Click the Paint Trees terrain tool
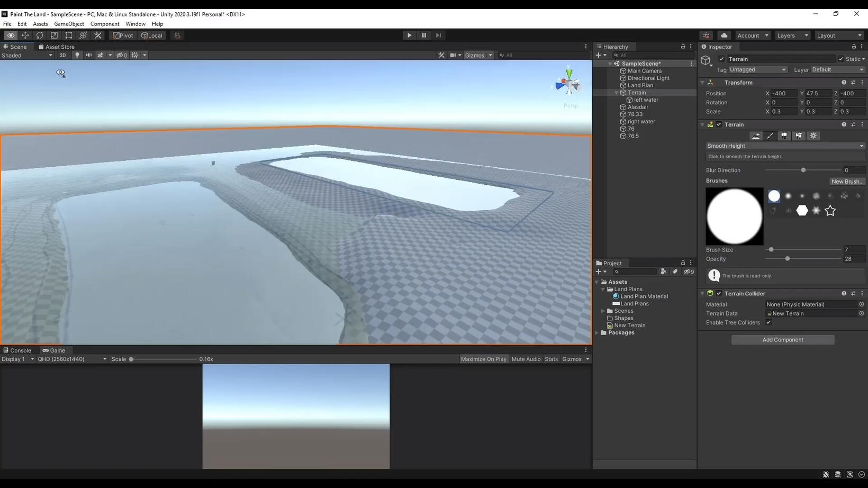 pos(784,136)
